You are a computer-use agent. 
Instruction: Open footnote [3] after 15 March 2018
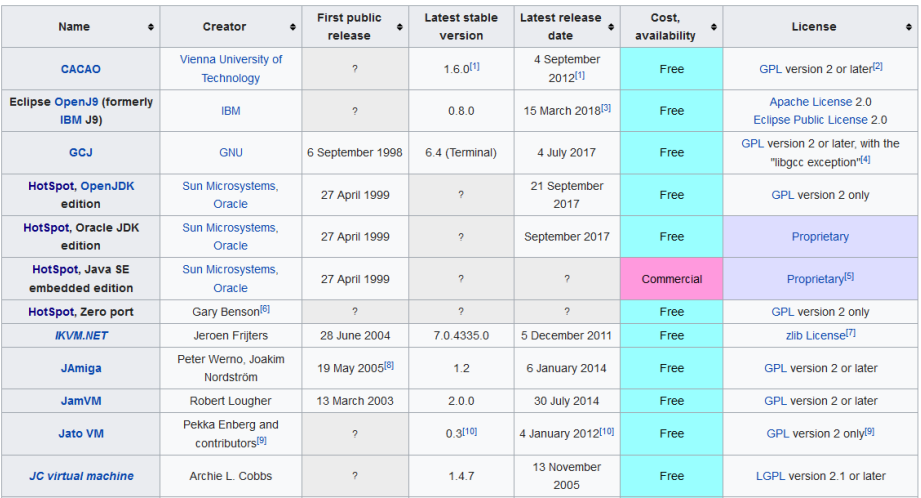tap(606, 108)
